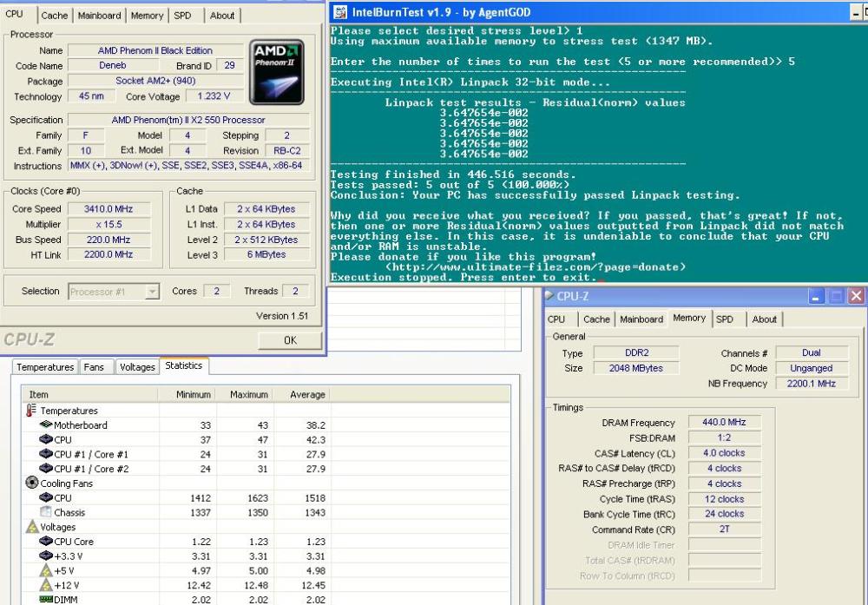Minimize the IntelBurnTest window
The image size is (868, 605).
click(857, 13)
